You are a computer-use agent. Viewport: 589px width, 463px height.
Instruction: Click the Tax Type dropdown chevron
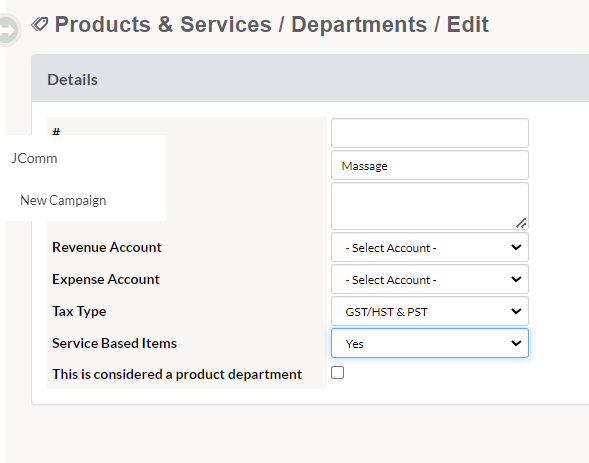point(516,311)
